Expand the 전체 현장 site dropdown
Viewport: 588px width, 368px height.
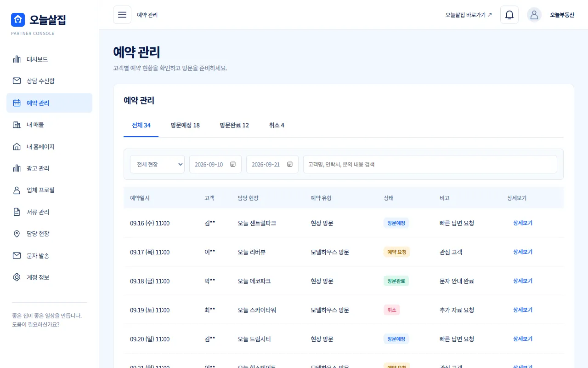tap(157, 164)
